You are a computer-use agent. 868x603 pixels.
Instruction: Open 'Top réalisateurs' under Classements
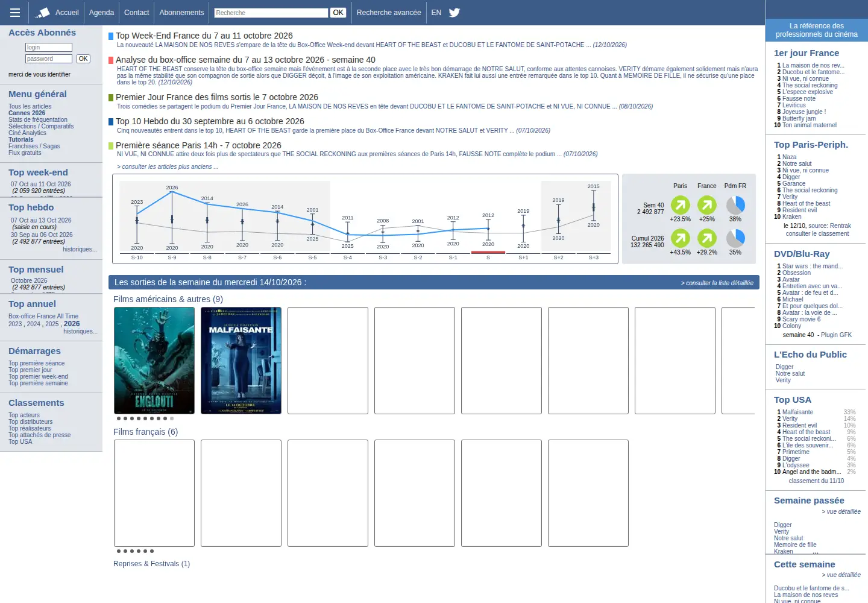(x=30, y=428)
